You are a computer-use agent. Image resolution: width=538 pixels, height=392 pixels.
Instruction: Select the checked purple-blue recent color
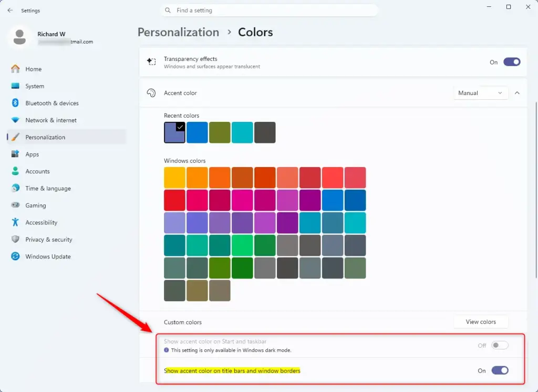[174, 132]
